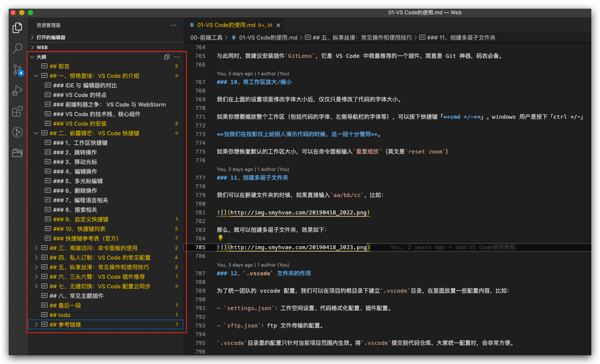Expand ## 五、纵享丝滑 outline node

pos(37,267)
